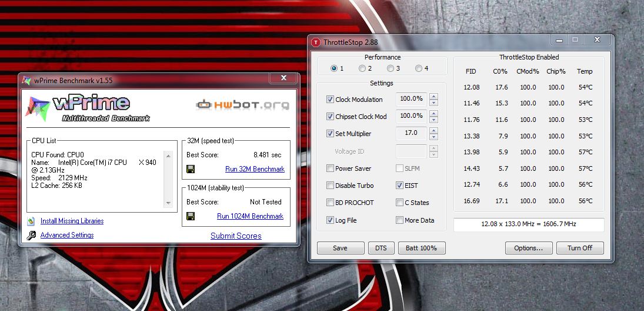Decrease Chipset Clock Mod with the down arrow

pyautogui.click(x=433, y=120)
